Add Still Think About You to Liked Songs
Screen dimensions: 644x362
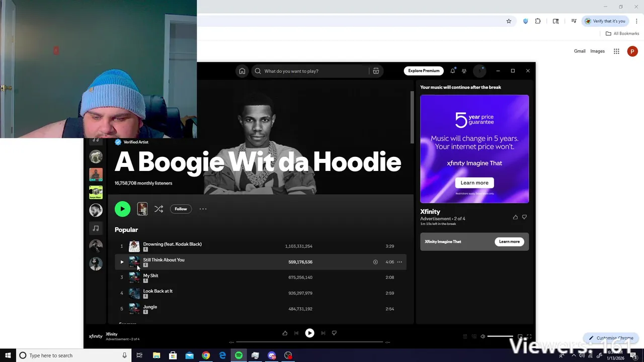[x=375, y=262]
